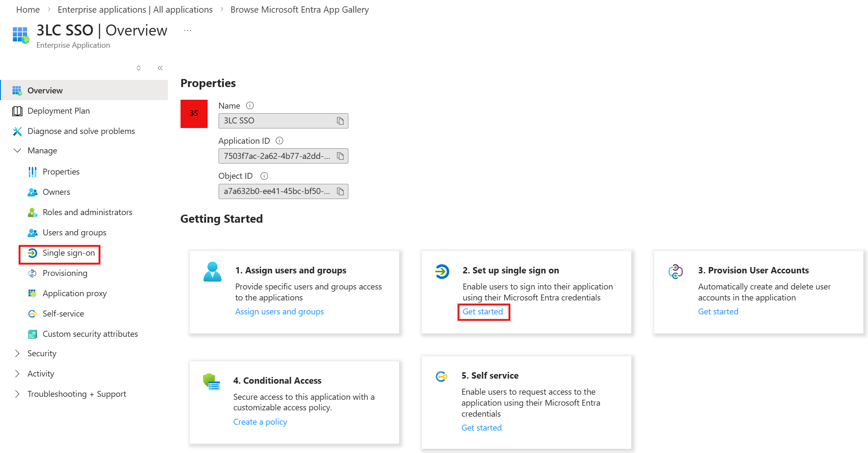
Task: Click the Provisioning cycle icon in sidebar
Action: coord(33,273)
